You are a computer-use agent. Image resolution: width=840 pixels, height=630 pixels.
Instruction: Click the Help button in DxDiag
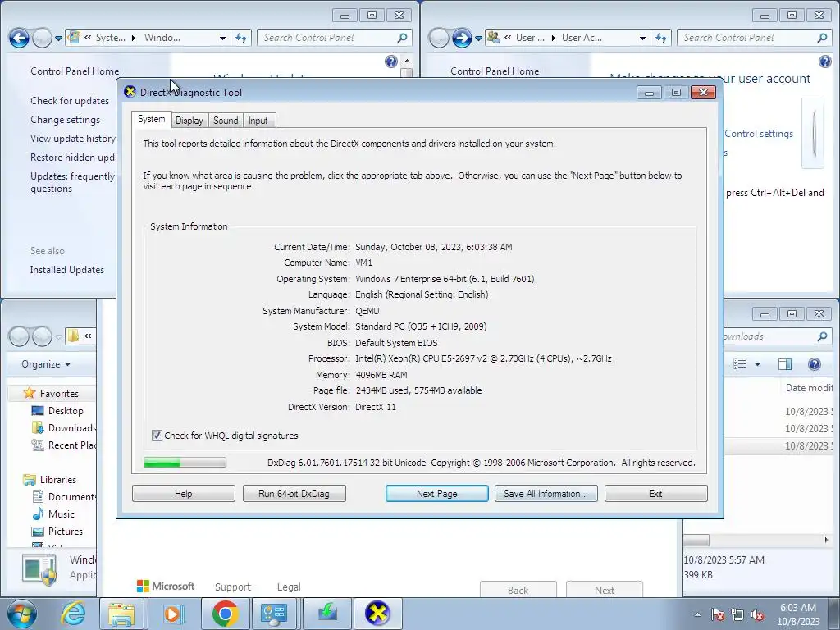(183, 493)
